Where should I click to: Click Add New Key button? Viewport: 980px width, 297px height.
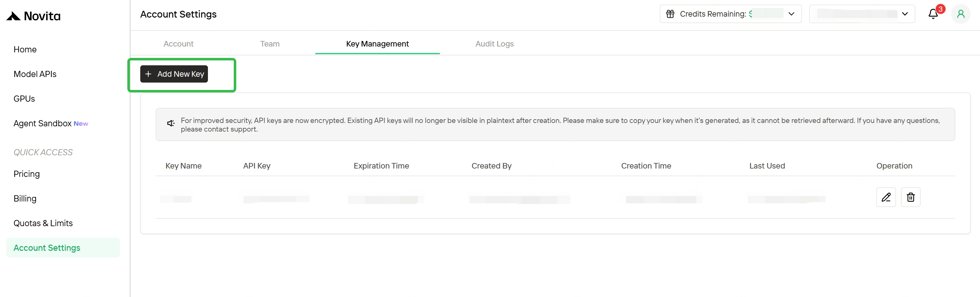click(174, 74)
